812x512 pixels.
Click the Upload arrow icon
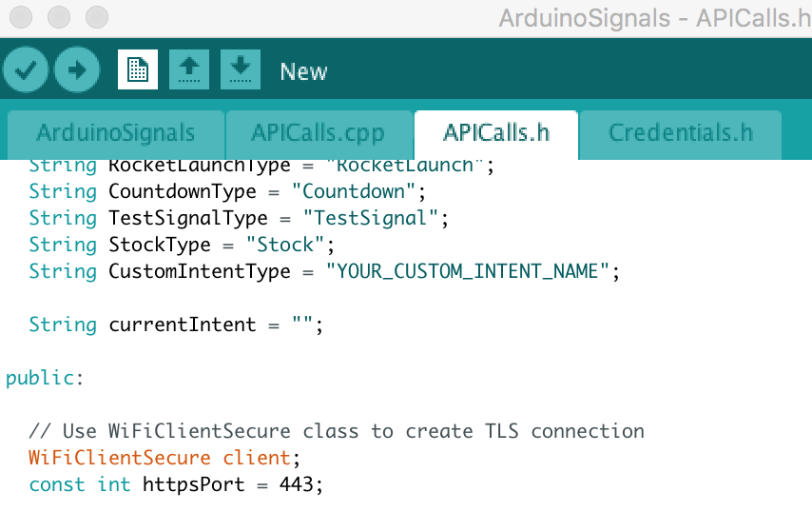click(x=77, y=69)
